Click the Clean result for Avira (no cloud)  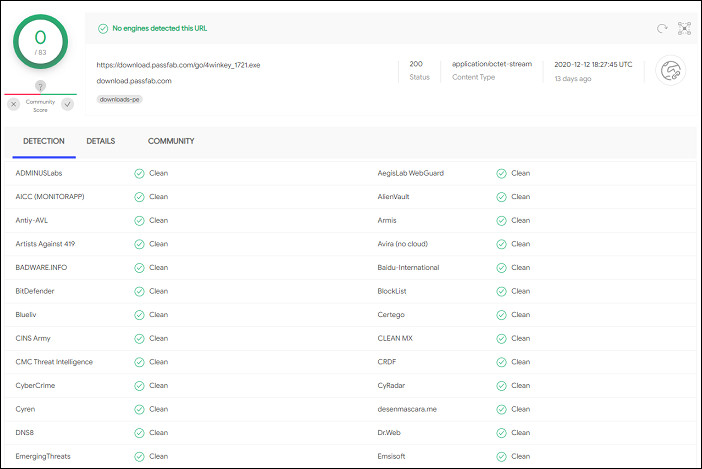[521, 244]
